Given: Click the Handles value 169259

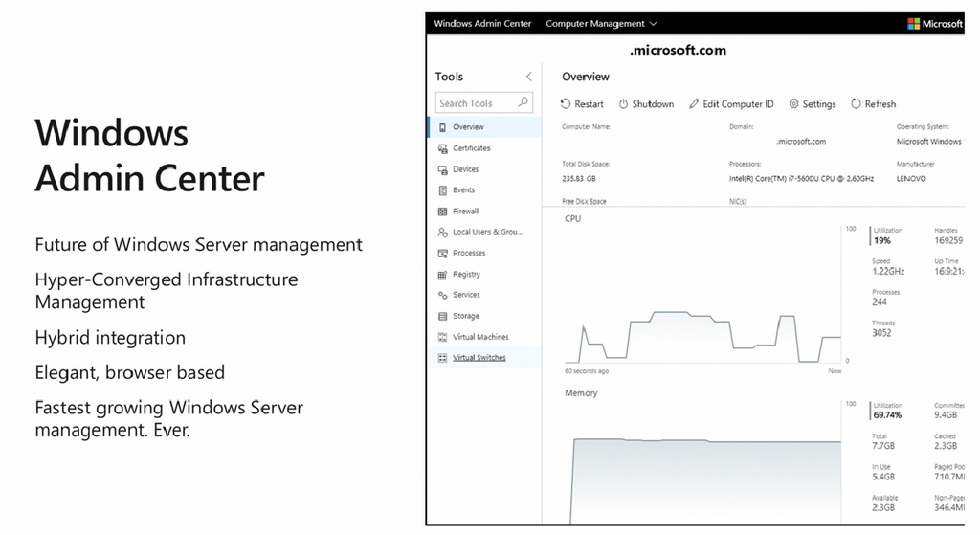Looking at the screenshot, I should point(948,240).
